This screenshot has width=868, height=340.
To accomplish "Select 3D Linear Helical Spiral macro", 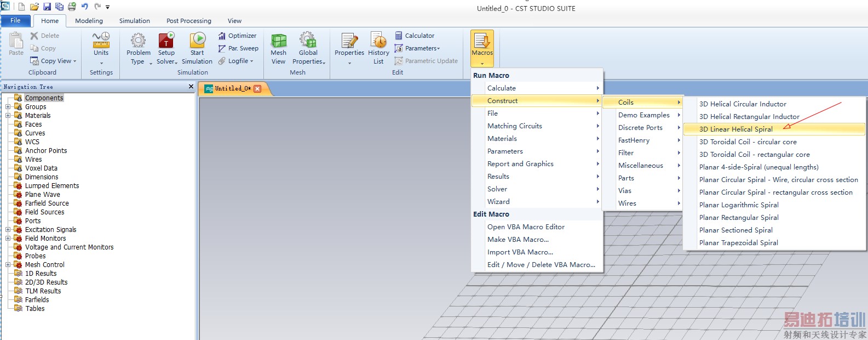I will [774, 129].
